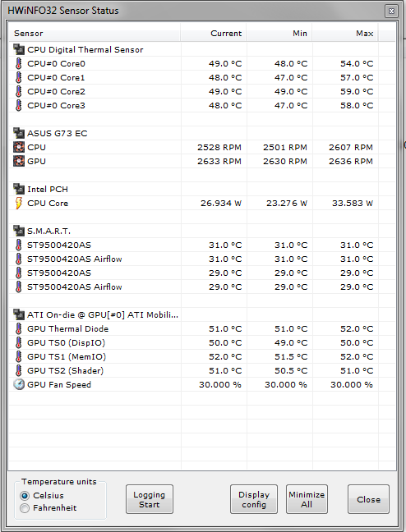
Task: Click thermometer icon beside CPU#0 Core1
Action: [x=19, y=77]
